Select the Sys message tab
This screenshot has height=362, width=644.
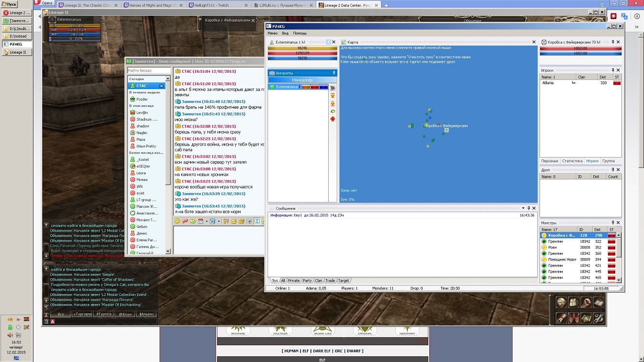[274, 281]
